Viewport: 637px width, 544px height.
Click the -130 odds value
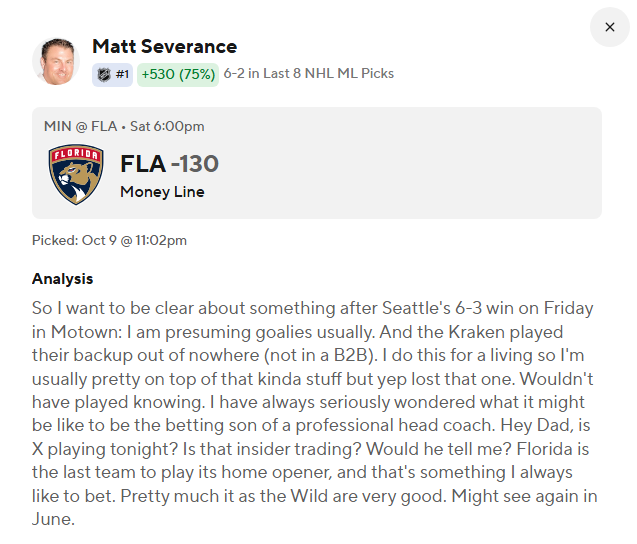tap(195, 164)
